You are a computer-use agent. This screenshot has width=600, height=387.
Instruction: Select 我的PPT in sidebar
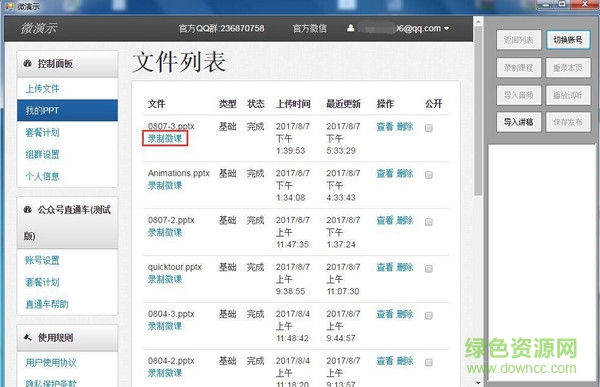(67, 111)
